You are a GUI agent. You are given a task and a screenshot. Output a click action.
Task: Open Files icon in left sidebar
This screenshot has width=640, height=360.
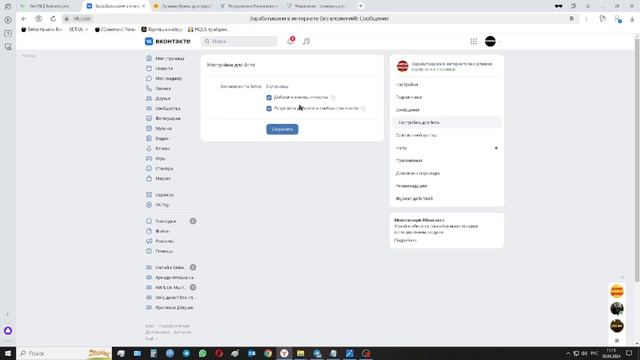pos(149,231)
